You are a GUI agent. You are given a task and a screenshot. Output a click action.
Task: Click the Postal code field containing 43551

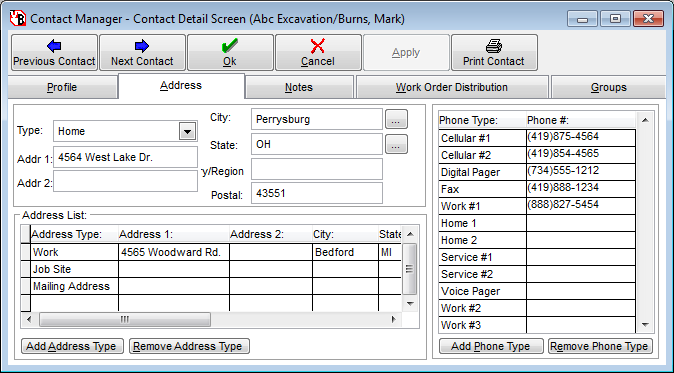pyautogui.click(x=317, y=193)
